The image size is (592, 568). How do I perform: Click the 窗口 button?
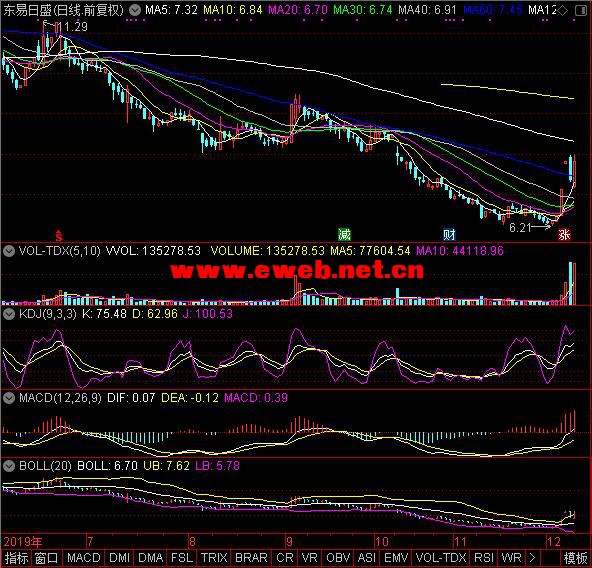pos(46,558)
